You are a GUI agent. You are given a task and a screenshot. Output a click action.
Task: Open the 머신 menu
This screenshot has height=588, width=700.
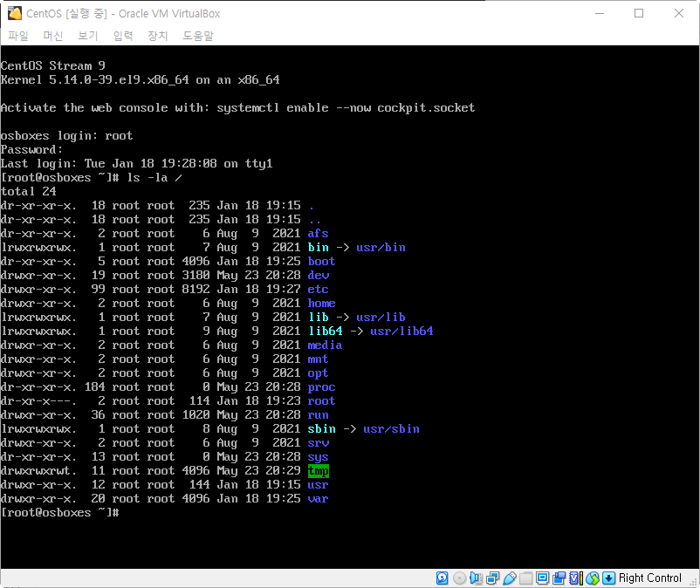click(x=53, y=36)
